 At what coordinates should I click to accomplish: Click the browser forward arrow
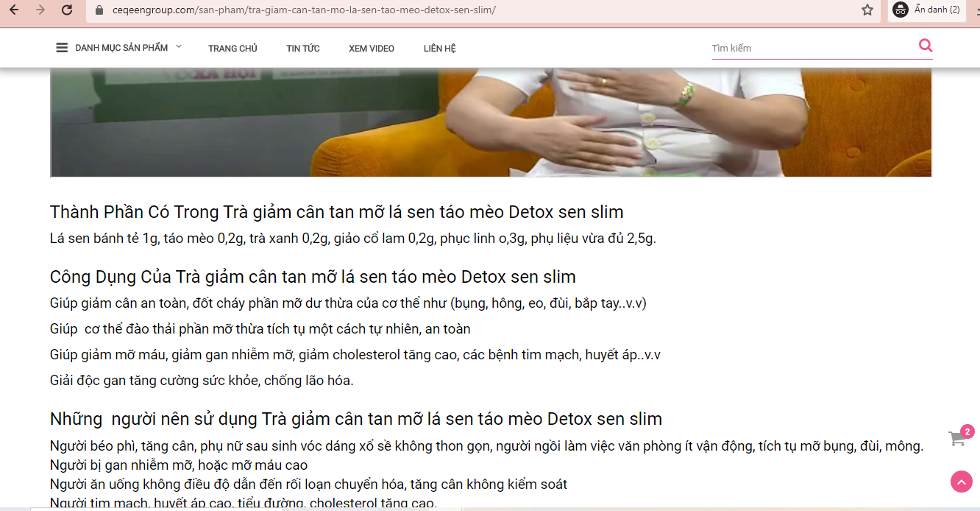pyautogui.click(x=40, y=10)
